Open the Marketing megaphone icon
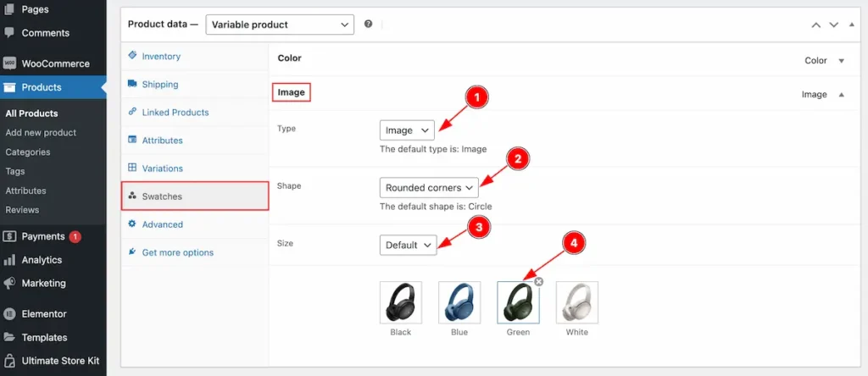This screenshot has width=868, height=376. click(x=9, y=283)
